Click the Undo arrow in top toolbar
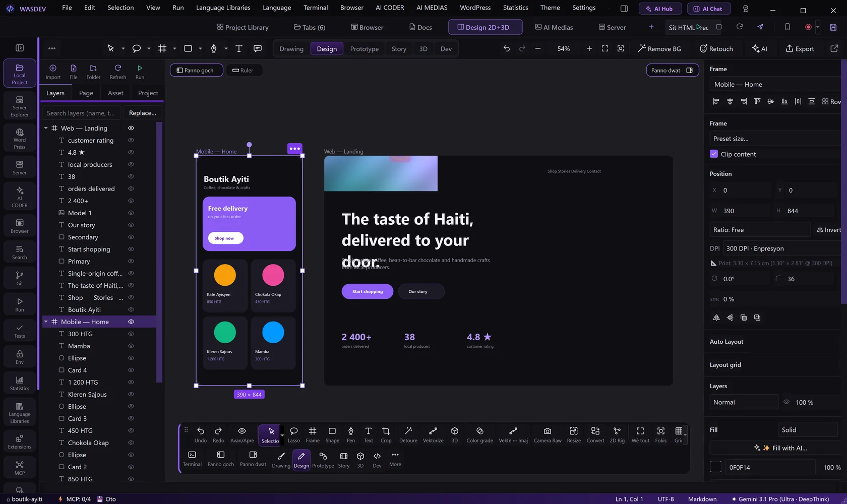847x504 pixels. [x=507, y=49]
